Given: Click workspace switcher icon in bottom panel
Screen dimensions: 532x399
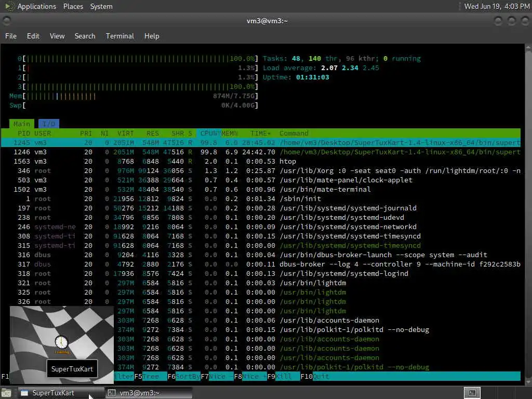Looking at the screenshot, I should click(472, 393).
